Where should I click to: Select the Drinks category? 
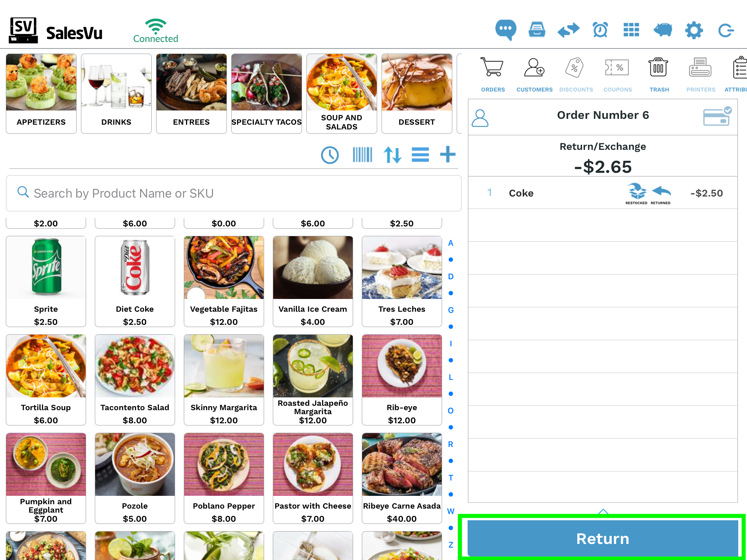click(x=116, y=94)
